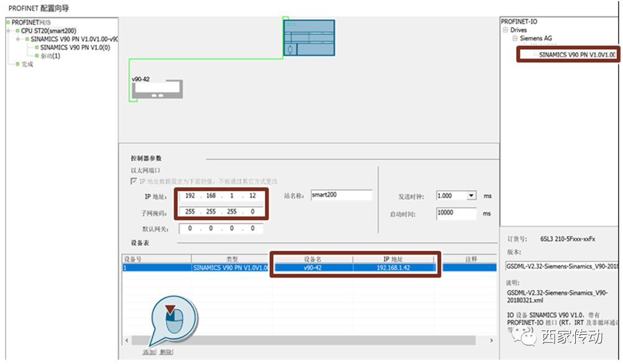Select CPU ST20(smart200) in the tree
623x364 pixels.
[x=48, y=30]
